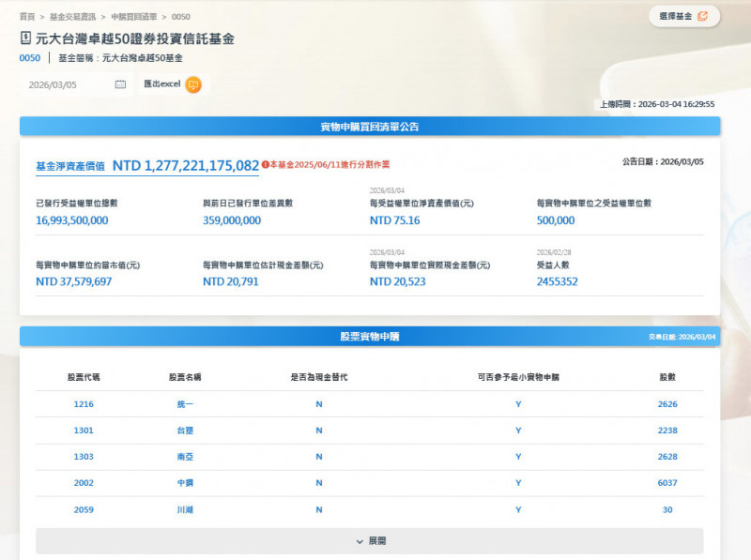
Task: Select stock code 1216 in table
Action: [x=84, y=404]
